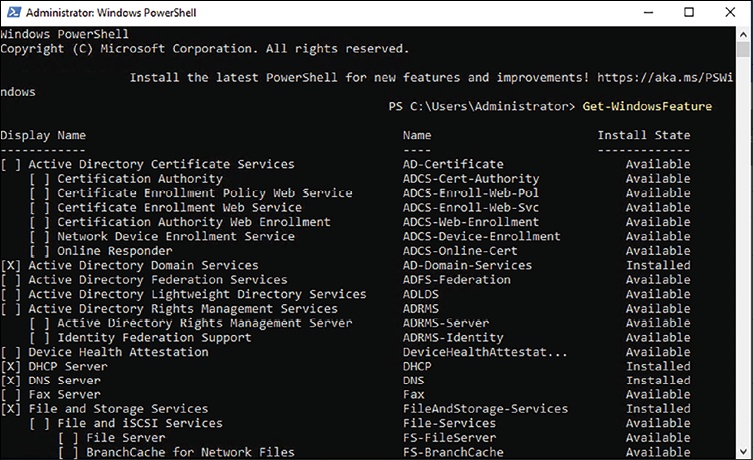
Task: Minimize the PowerShell window
Action: 648,12
